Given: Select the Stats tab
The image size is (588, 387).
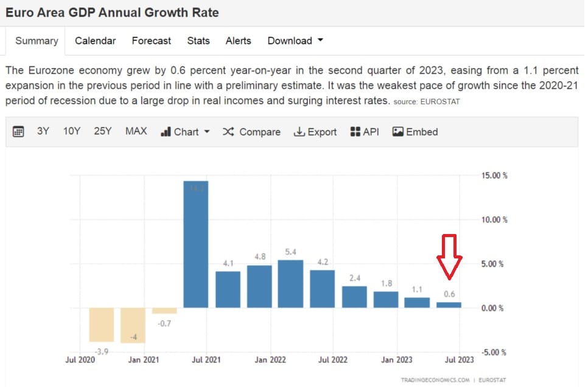Looking at the screenshot, I should click(x=198, y=41).
